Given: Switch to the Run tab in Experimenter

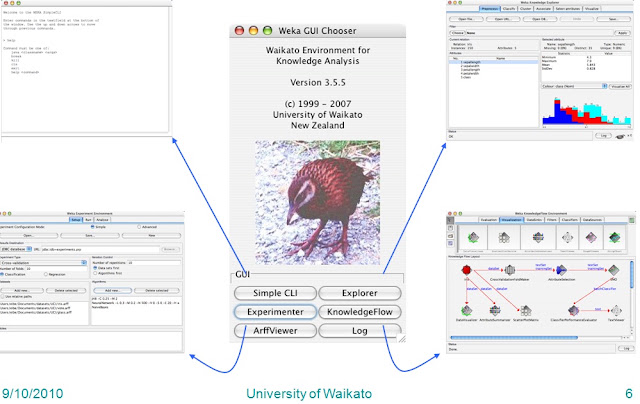Looking at the screenshot, I should [x=88, y=220].
